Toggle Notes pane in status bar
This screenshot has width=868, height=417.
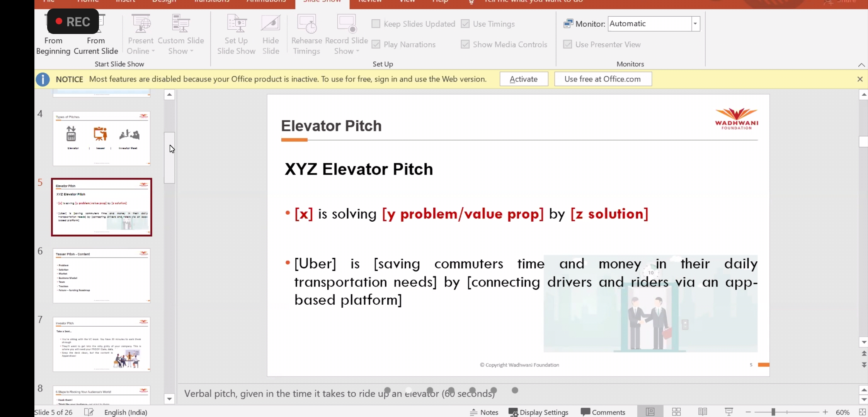[484, 412]
